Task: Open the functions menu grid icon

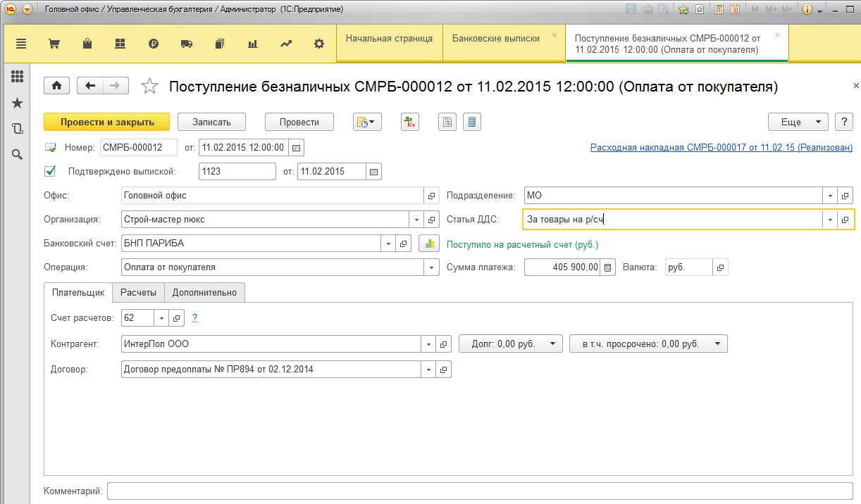Action: (18, 77)
